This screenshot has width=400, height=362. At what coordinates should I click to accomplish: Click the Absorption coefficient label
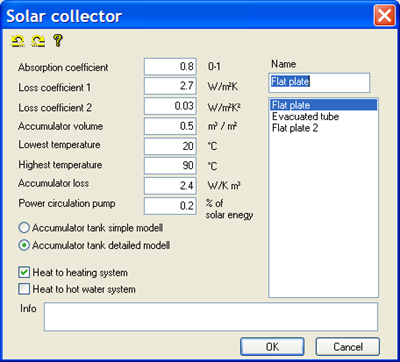click(x=63, y=68)
